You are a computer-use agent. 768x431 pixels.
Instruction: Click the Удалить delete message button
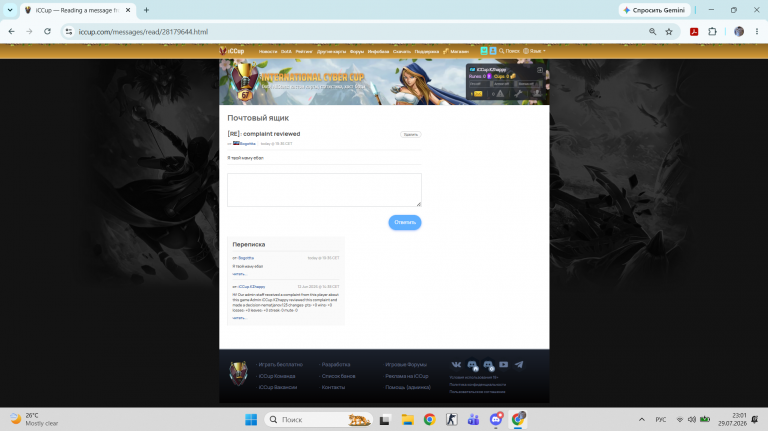pyautogui.click(x=410, y=134)
